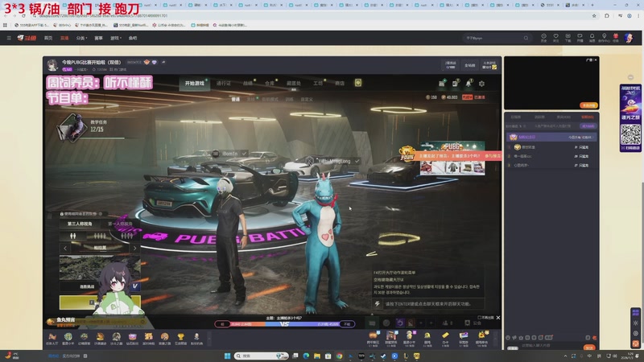Select the 仓库 game tab

(x=270, y=84)
